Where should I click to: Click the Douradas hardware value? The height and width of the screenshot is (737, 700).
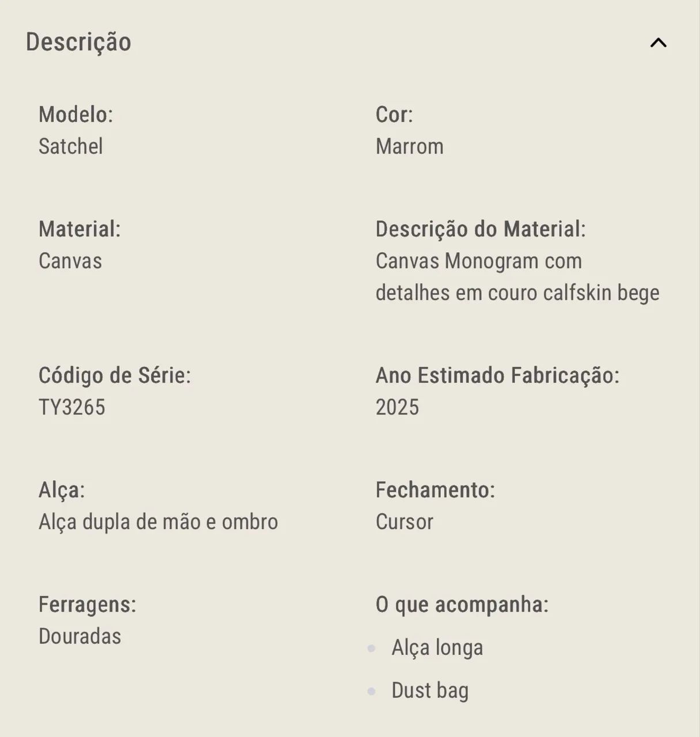tap(80, 636)
